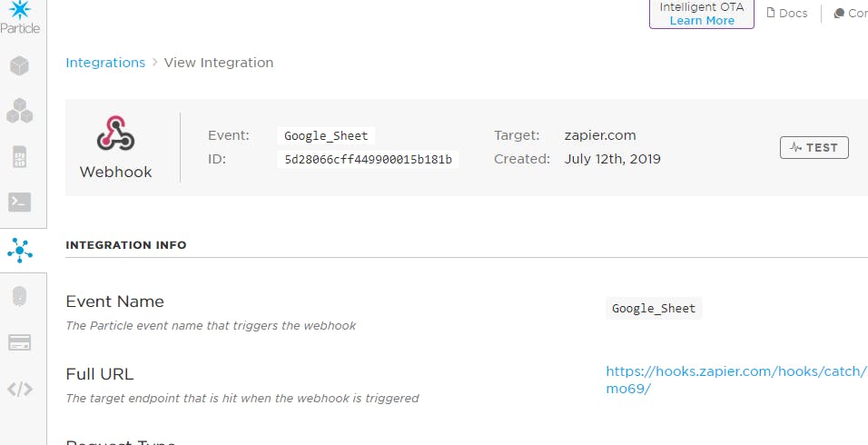Click the integration ID value

[368, 159]
